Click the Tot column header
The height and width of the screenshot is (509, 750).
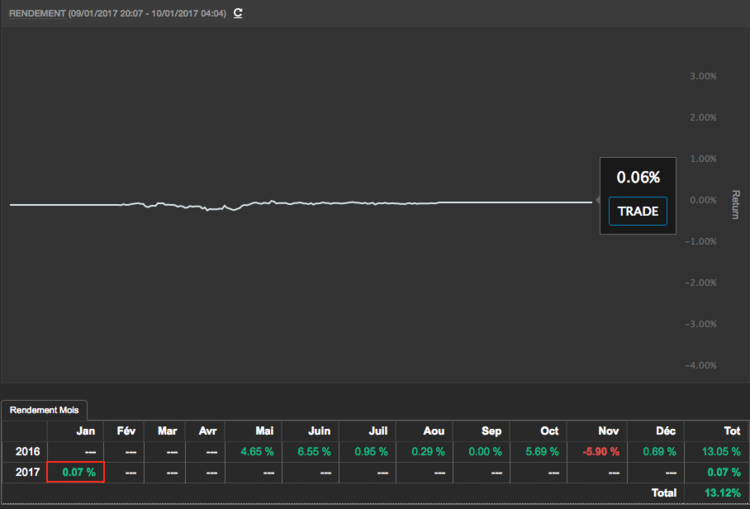point(731,431)
